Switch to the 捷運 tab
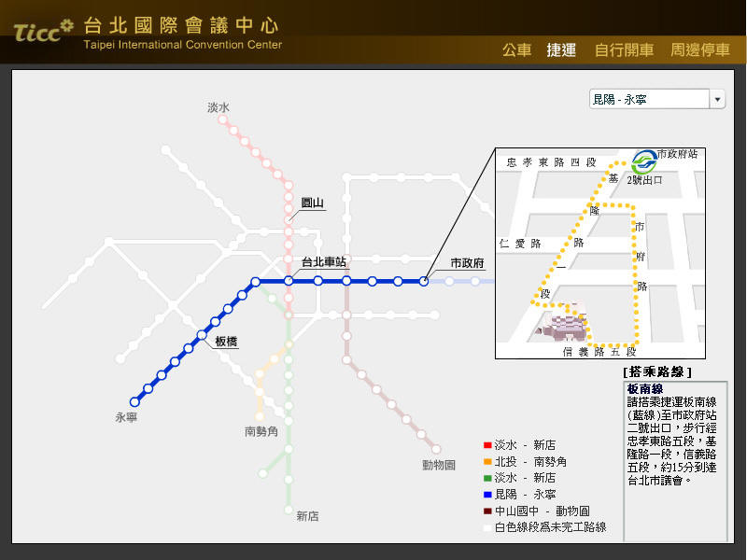The width and height of the screenshot is (747, 560). coord(561,50)
